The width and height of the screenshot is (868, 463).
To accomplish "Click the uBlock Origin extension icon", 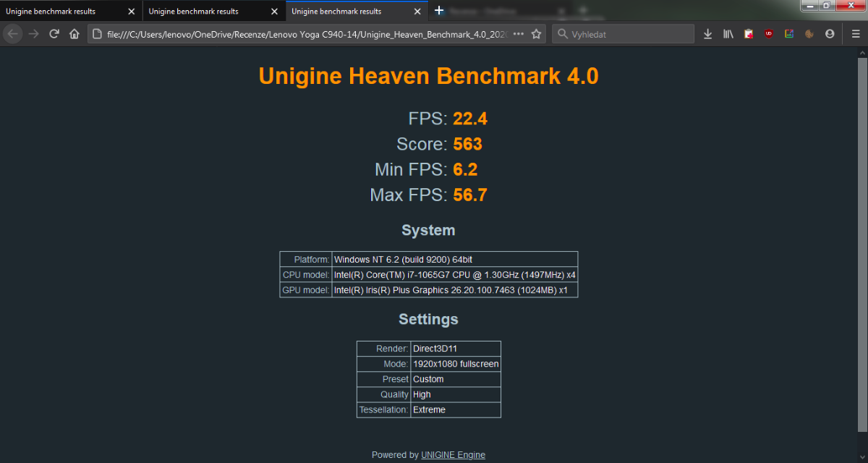I will click(769, 34).
